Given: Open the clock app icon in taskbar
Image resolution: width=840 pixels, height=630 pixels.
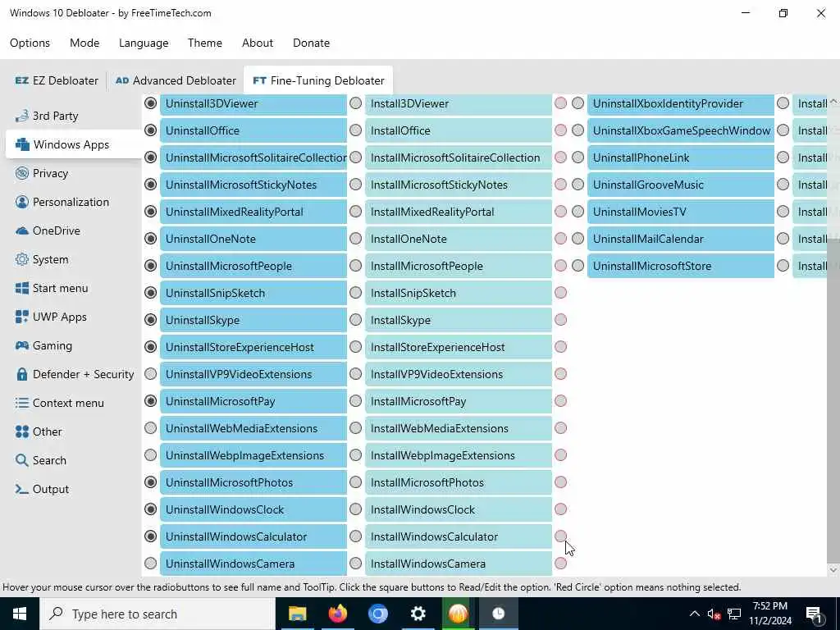Looking at the screenshot, I should 498,614.
